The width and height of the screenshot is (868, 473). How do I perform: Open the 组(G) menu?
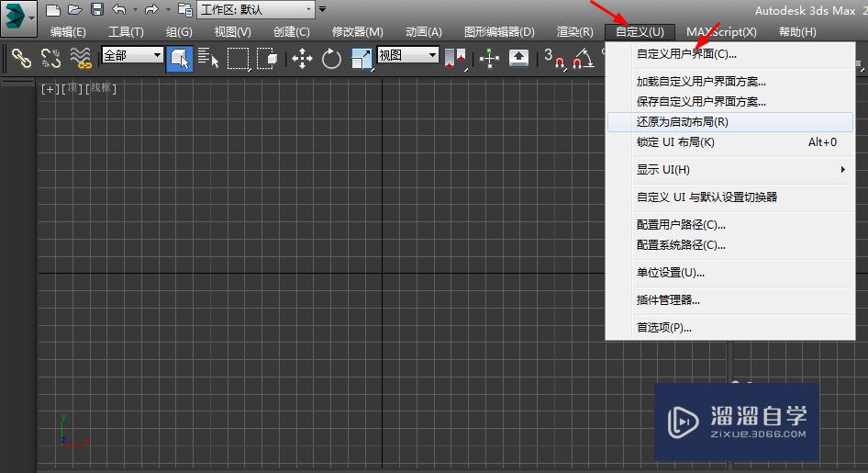point(179,31)
